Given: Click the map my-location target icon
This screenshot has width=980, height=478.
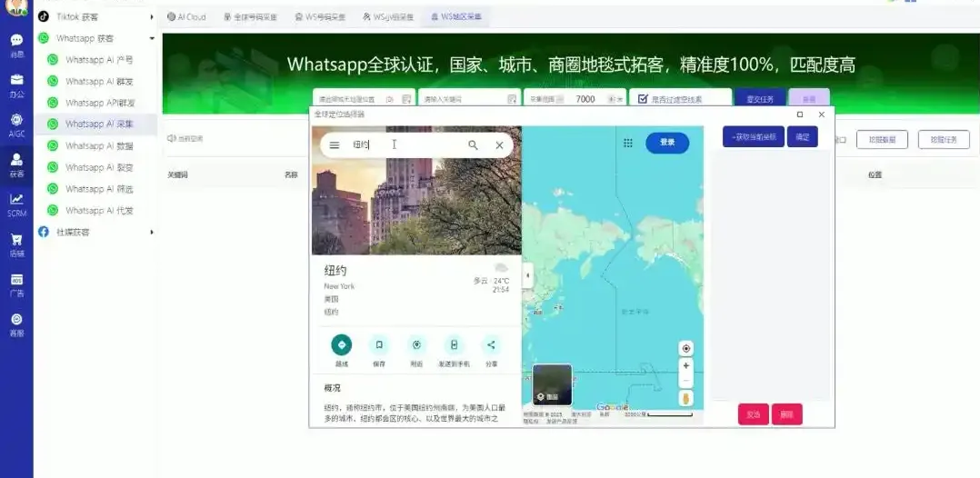Looking at the screenshot, I should click(686, 349).
